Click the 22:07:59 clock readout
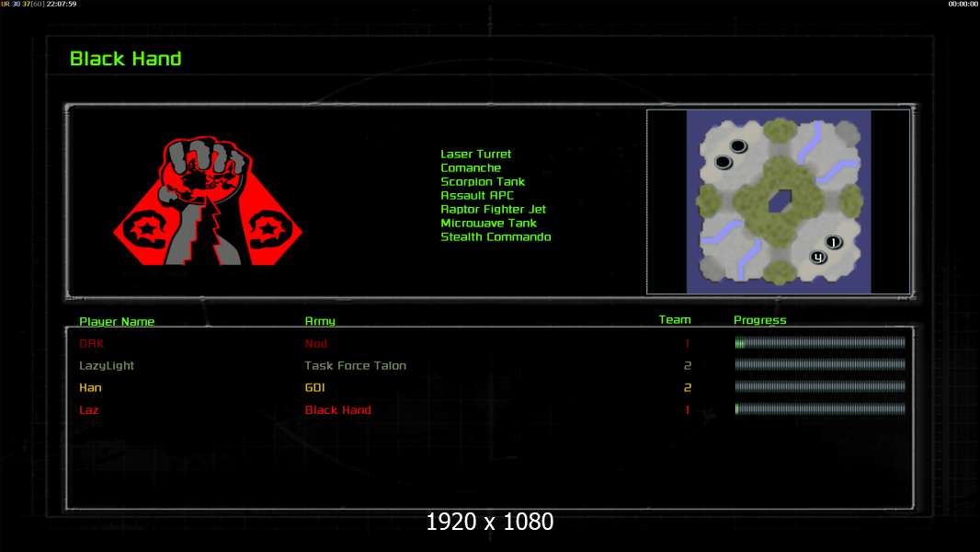 coord(62,4)
